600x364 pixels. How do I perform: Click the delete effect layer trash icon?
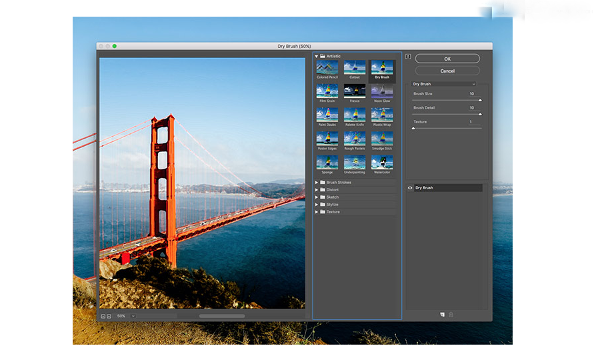point(451,314)
